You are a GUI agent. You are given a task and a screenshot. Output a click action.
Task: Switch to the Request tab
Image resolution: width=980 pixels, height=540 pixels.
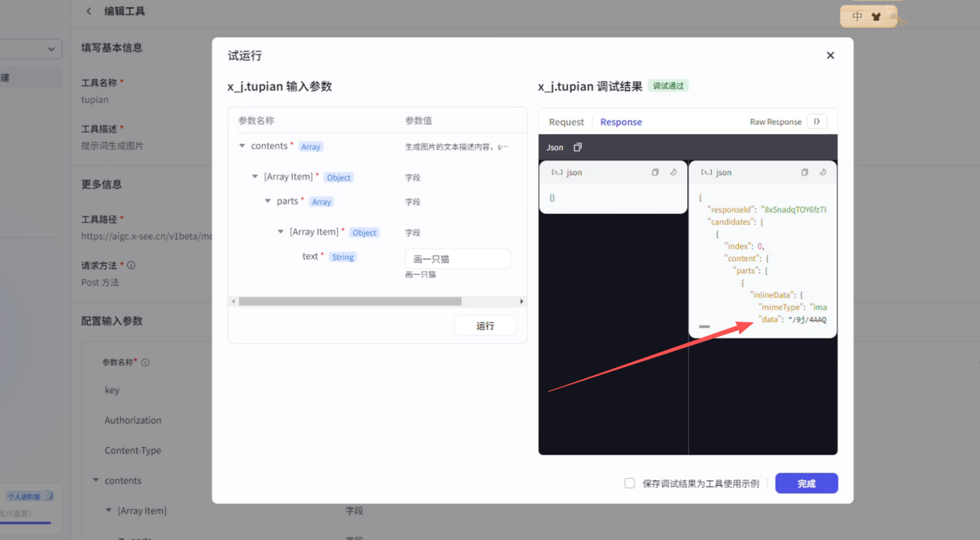[566, 122]
